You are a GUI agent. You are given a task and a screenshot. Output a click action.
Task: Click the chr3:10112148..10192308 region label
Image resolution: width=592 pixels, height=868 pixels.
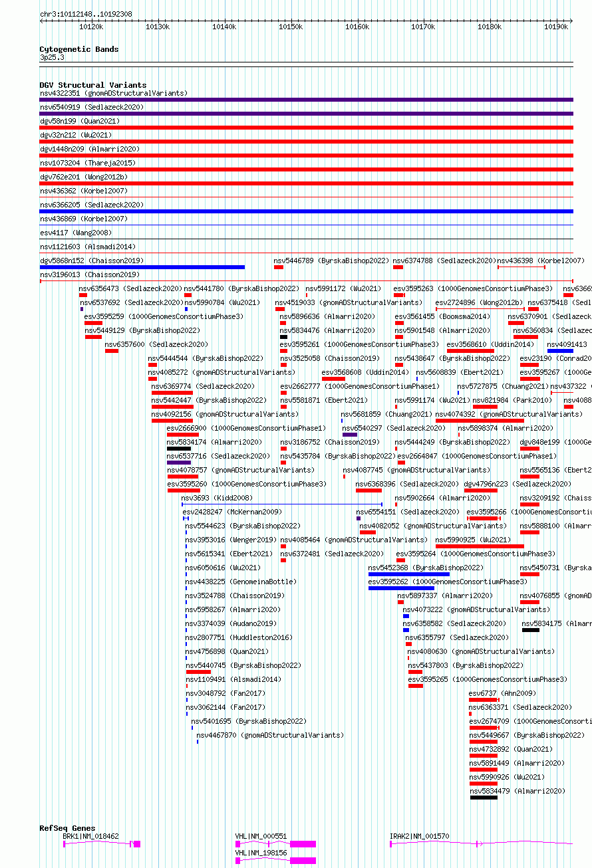click(x=86, y=14)
